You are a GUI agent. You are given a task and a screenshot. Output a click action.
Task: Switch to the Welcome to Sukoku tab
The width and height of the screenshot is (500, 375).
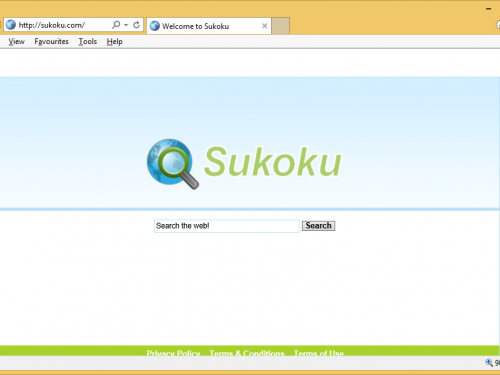pyautogui.click(x=209, y=26)
